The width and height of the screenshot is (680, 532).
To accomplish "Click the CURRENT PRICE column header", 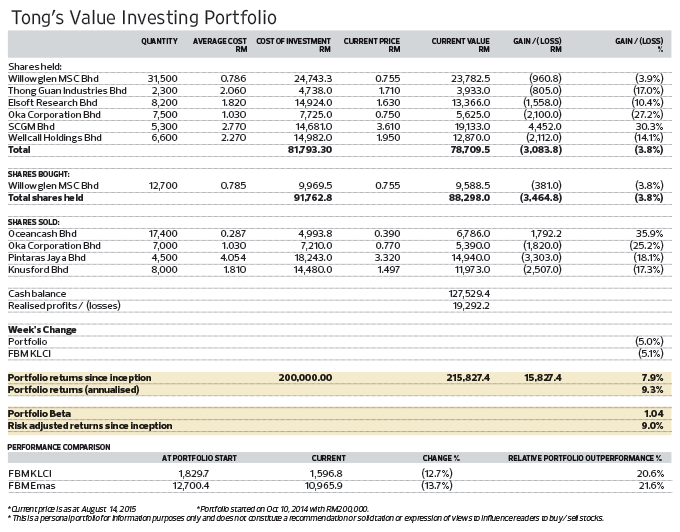I will (x=372, y=45).
